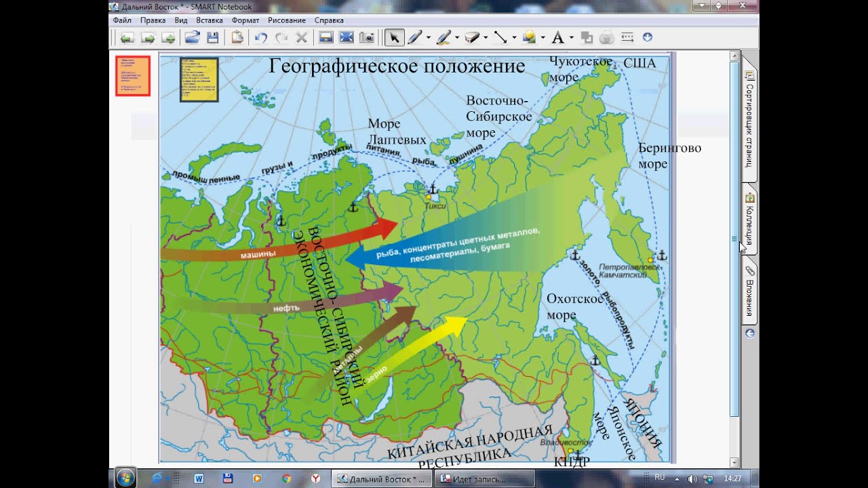
Task: Switch to 'Идет запись...' taskbar window
Action: [484, 479]
